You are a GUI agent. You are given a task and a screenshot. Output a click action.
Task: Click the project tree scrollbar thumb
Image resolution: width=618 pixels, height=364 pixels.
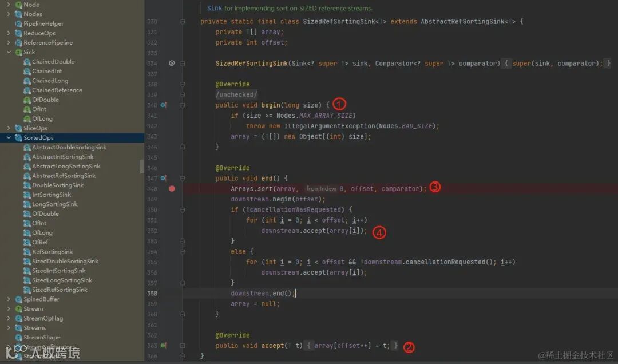142,167
